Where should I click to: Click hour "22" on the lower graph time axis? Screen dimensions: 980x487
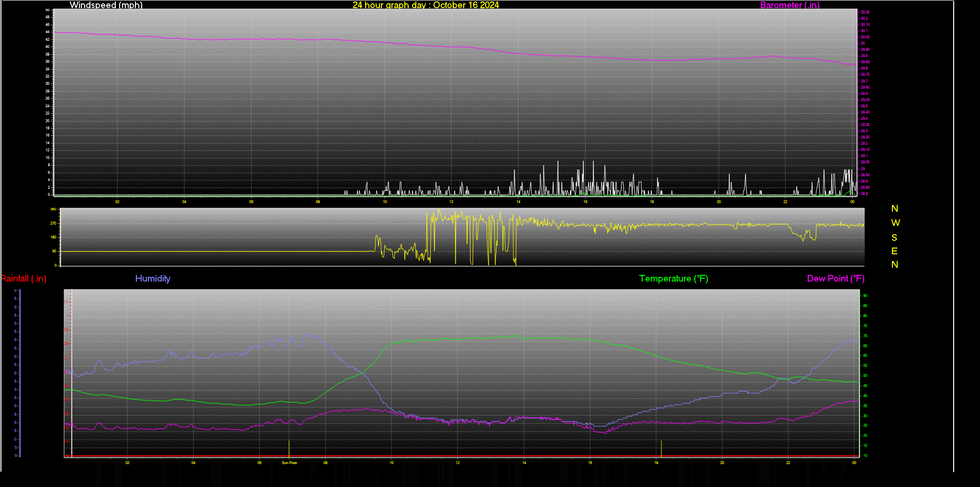pyautogui.click(x=788, y=463)
